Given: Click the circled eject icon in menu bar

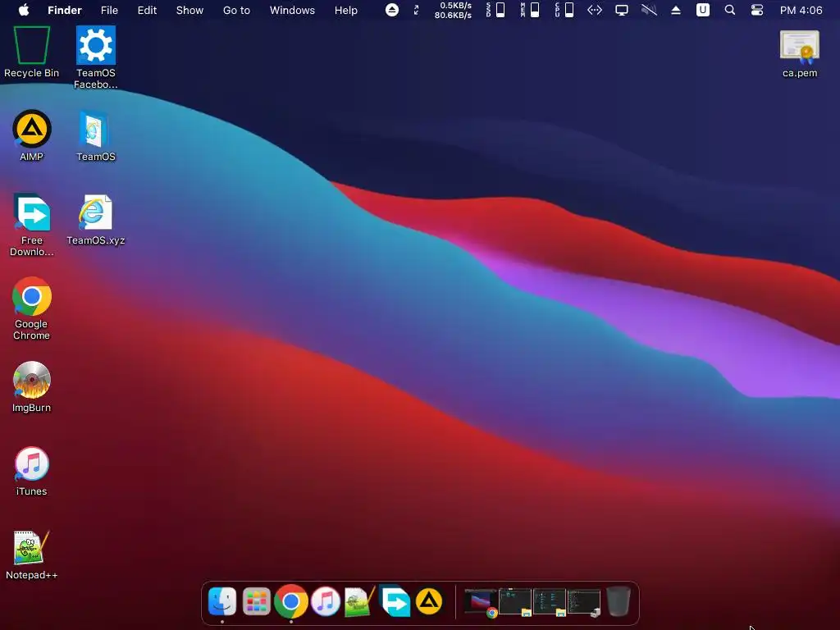Looking at the screenshot, I should click(x=391, y=10).
